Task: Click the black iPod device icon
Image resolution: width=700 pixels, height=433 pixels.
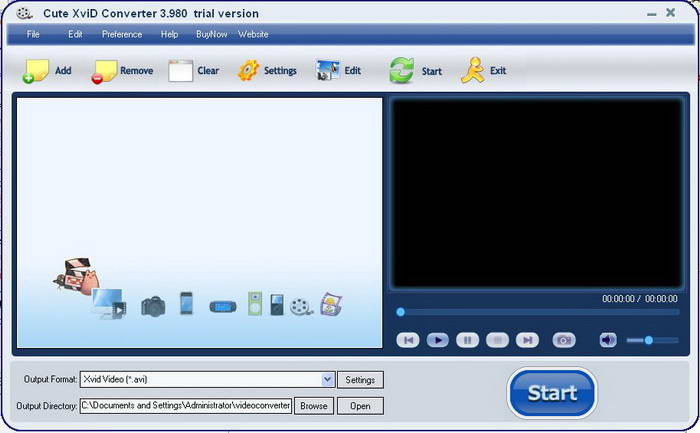Action: [x=277, y=305]
